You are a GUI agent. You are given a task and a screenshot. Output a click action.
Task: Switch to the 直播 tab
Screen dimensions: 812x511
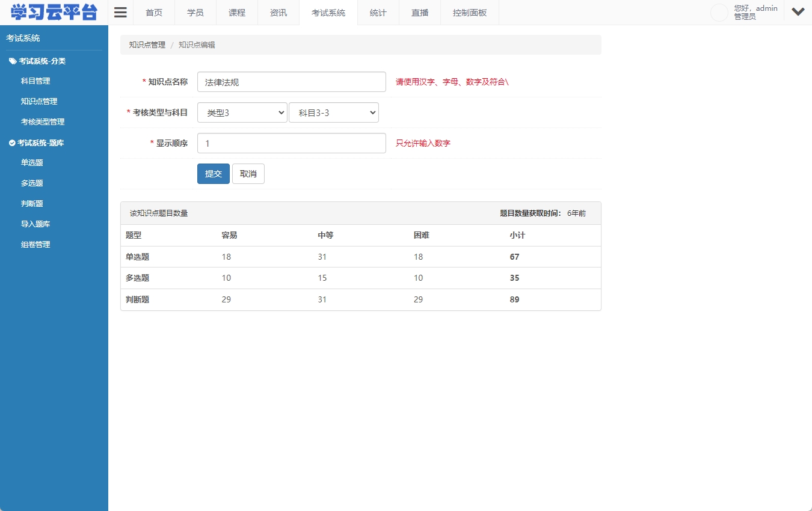[419, 12]
